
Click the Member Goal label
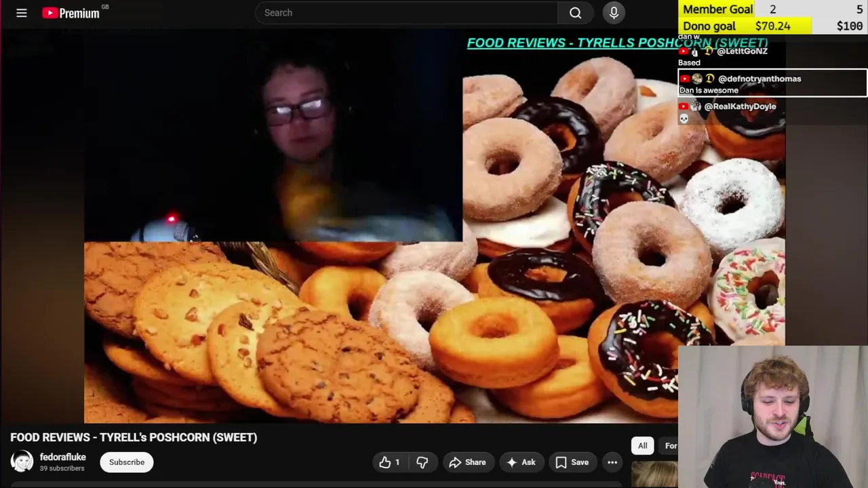(717, 9)
